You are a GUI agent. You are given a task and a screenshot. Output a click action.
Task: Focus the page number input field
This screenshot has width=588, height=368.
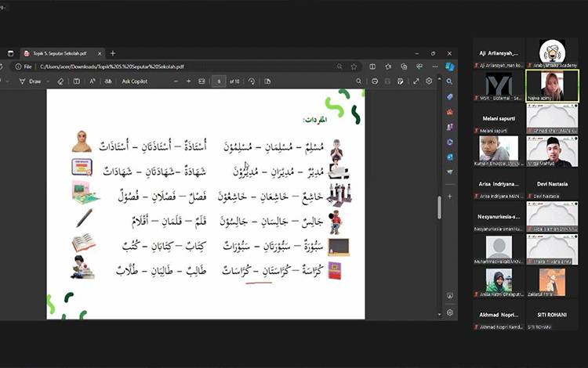(x=219, y=81)
